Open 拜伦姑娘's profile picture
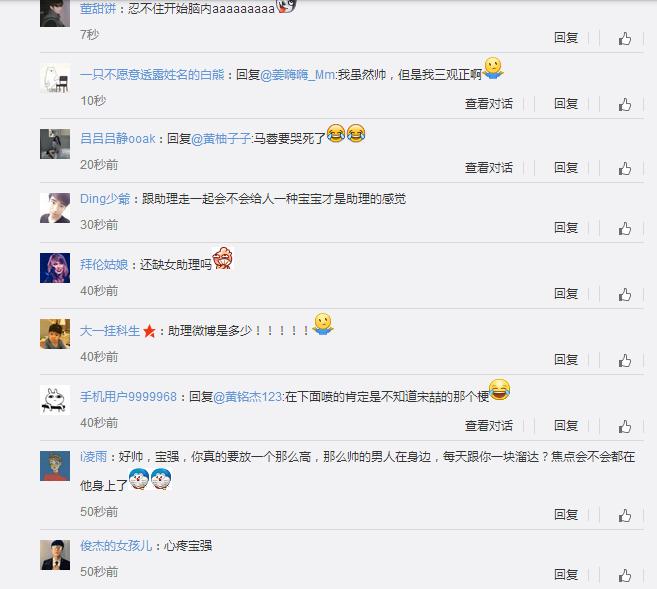 pyautogui.click(x=55, y=268)
